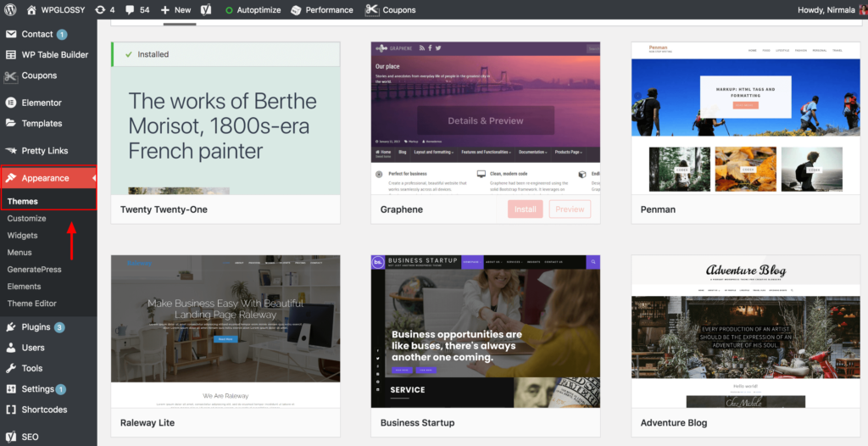Screen dimensions: 868x446
Task: Click the sidebar Coupons scissors icon
Action: coord(10,76)
